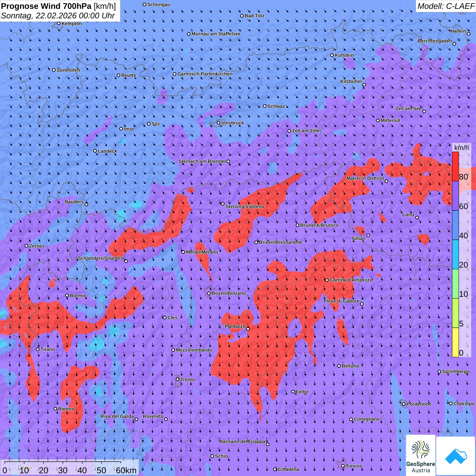Image resolution: width=476 pixels, height=476 pixels.
Task: Click the 'Pordenone' city label
Action: pos(419,404)
